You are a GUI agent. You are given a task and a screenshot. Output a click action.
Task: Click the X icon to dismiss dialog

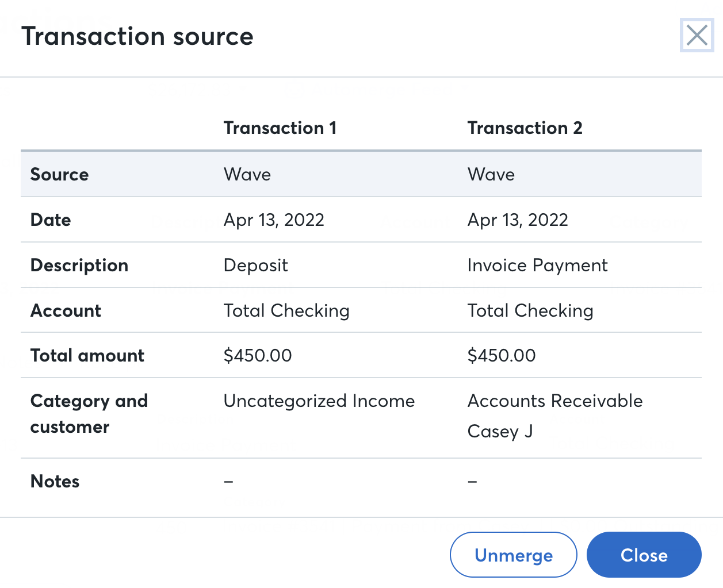click(697, 36)
